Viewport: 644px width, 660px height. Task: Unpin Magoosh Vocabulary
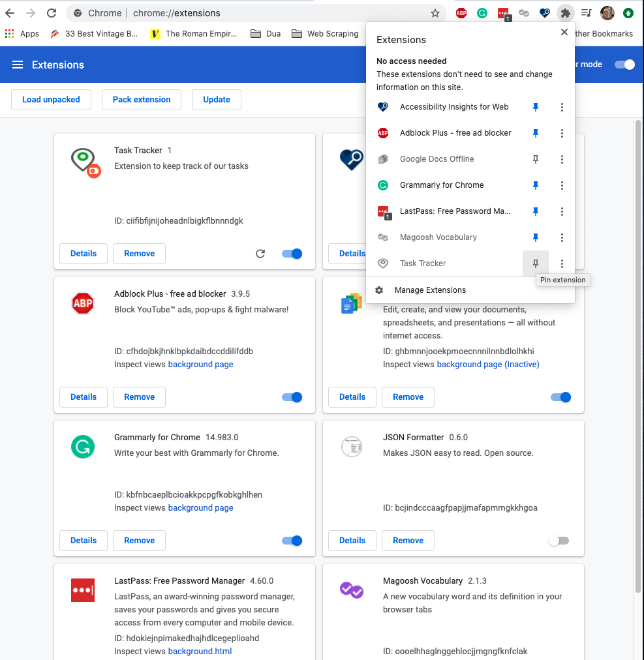pyautogui.click(x=535, y=237)
